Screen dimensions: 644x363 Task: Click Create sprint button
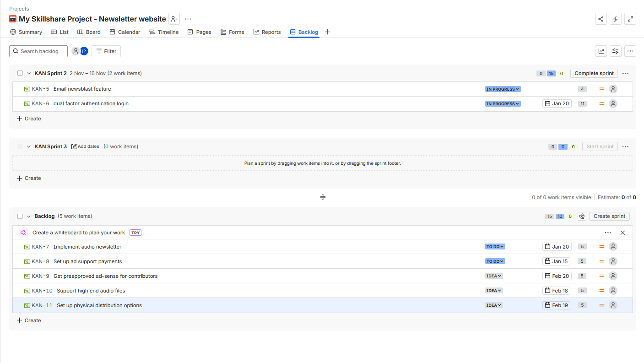(609, 216)
